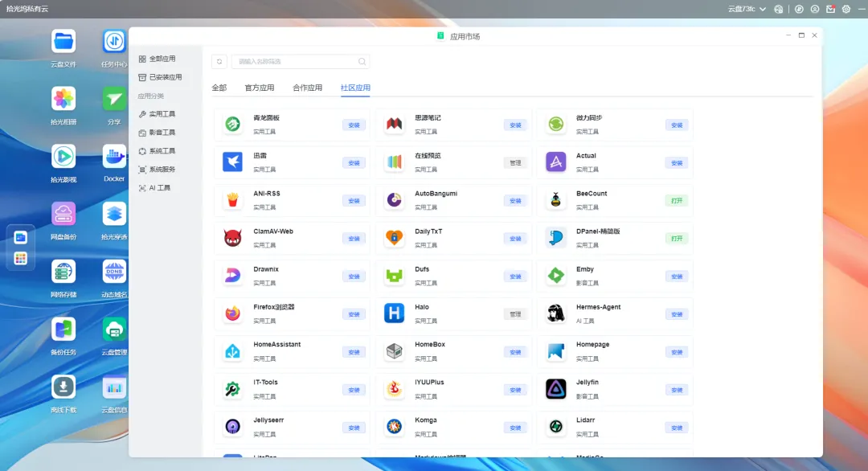Click the search magnifier icon
The image size is (868, 471).
tap(362, 61)
